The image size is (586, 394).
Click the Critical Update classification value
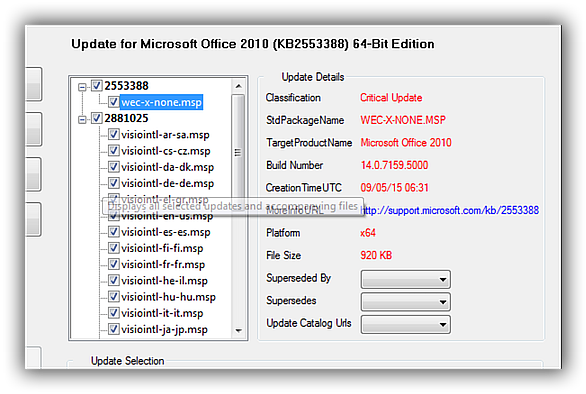click(391, 98)
